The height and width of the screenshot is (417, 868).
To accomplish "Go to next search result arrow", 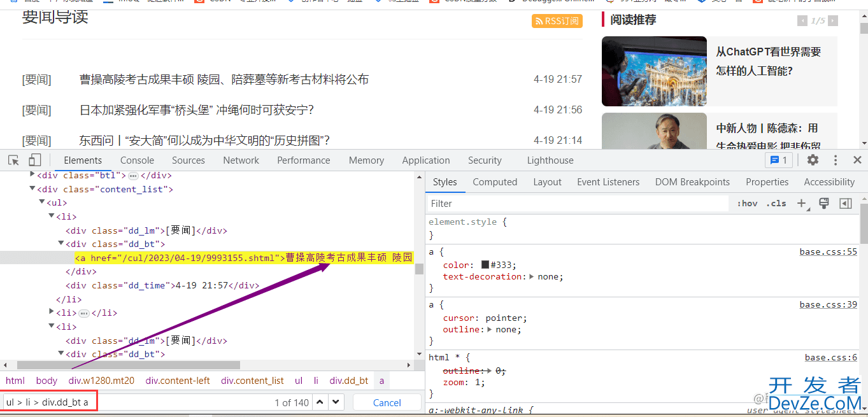I will 336,402.
